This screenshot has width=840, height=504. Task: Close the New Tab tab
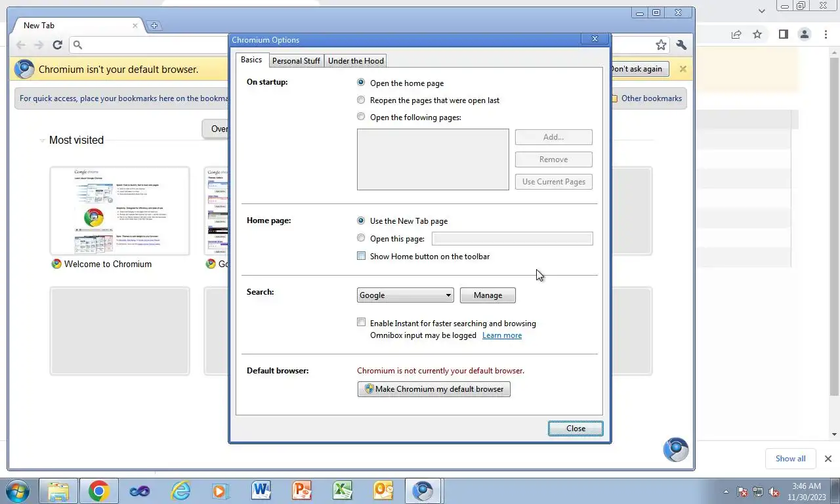[135, 26]
